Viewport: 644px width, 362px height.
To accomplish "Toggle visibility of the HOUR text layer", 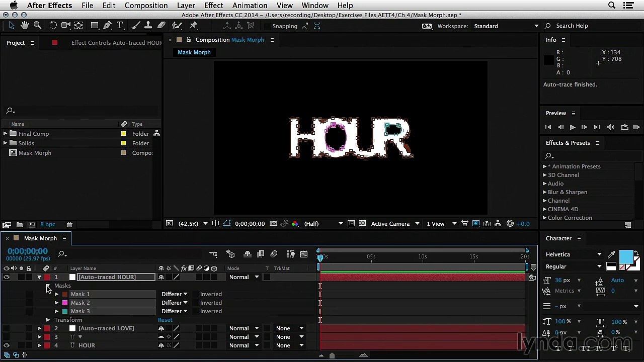I will click(x=7, y=345).
